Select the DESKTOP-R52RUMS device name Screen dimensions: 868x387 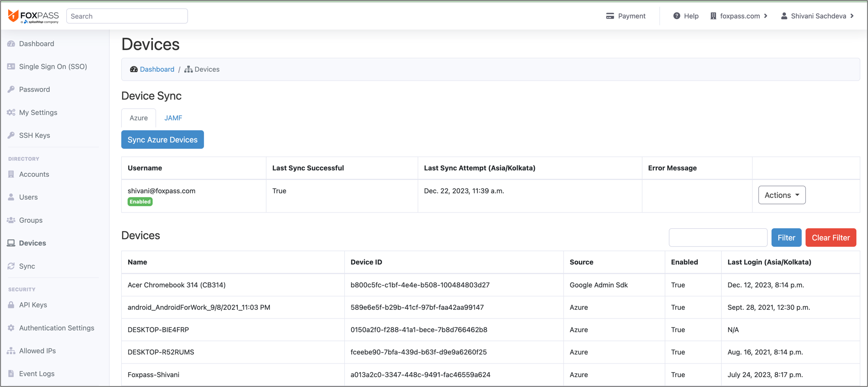161,352
